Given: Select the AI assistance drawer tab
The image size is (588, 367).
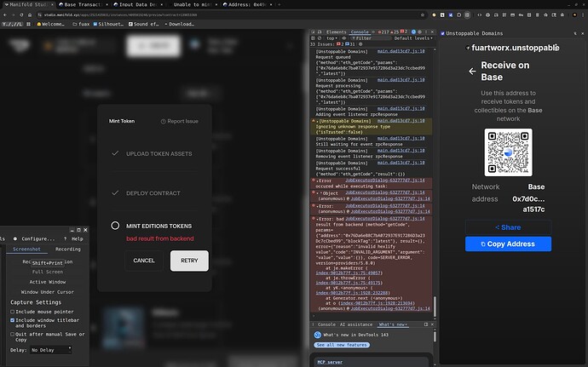Looking at the screenshot, I should coord(356,324).
